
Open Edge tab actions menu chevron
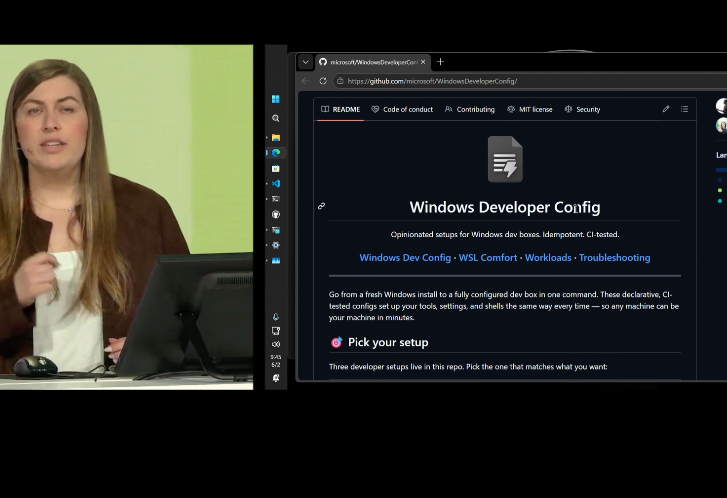coord(306,62)
